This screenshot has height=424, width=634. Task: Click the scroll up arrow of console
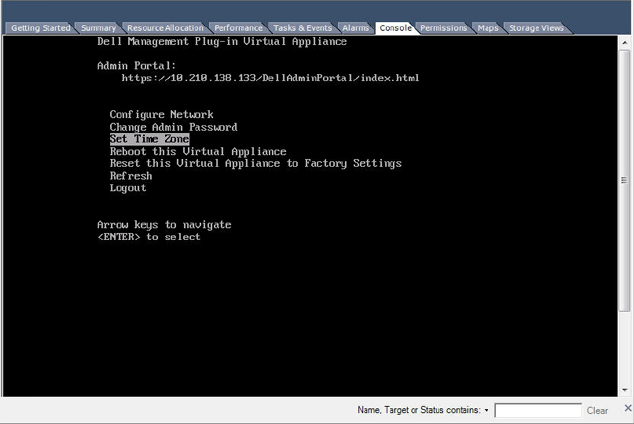(625, 42)
